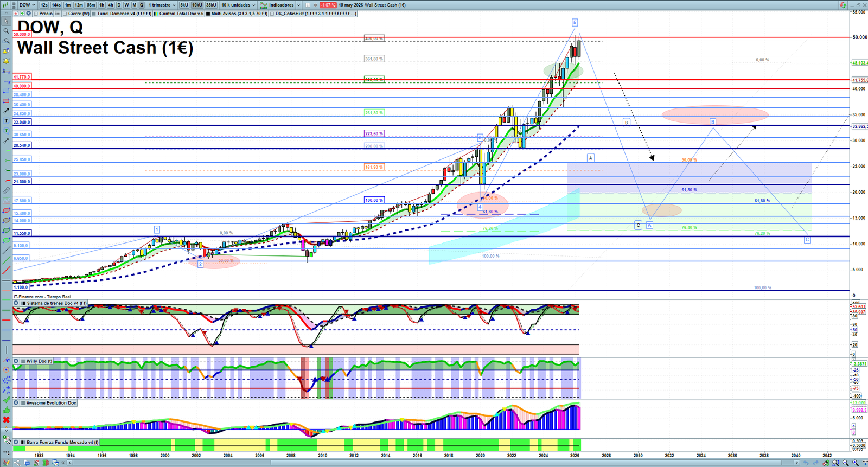Toggle the Multi Avisos checkbox

[x=208, y=14]
